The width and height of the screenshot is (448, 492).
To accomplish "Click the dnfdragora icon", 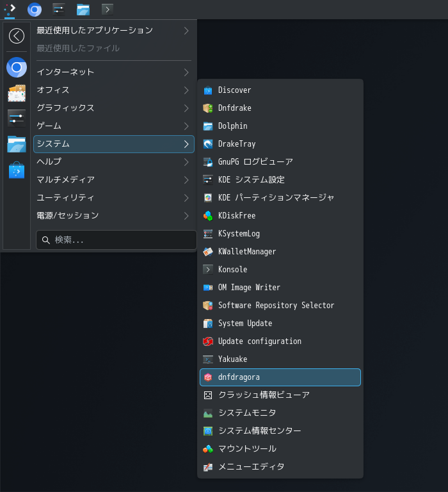I will pyautogui.click(x=208, y=377).
